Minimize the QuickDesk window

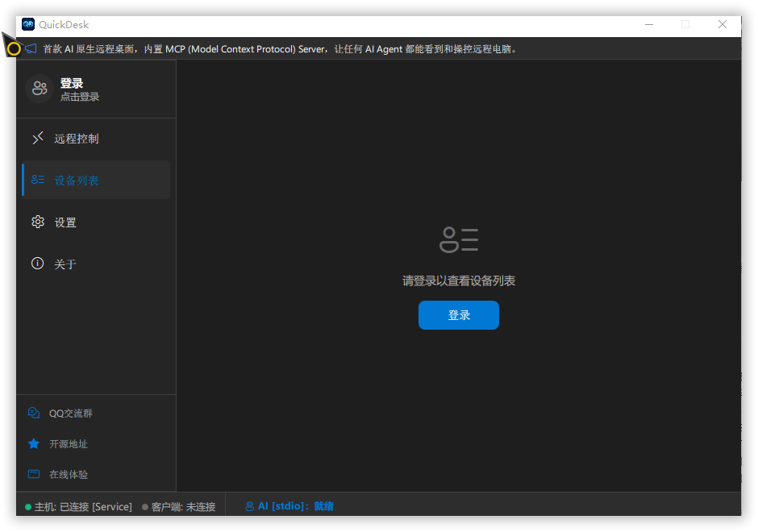648,25
